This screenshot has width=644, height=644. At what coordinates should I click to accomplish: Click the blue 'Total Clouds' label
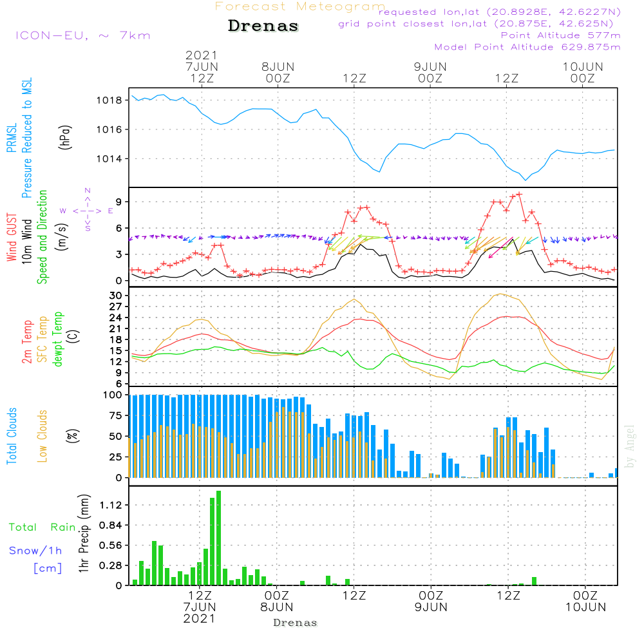tap(12, 436)
